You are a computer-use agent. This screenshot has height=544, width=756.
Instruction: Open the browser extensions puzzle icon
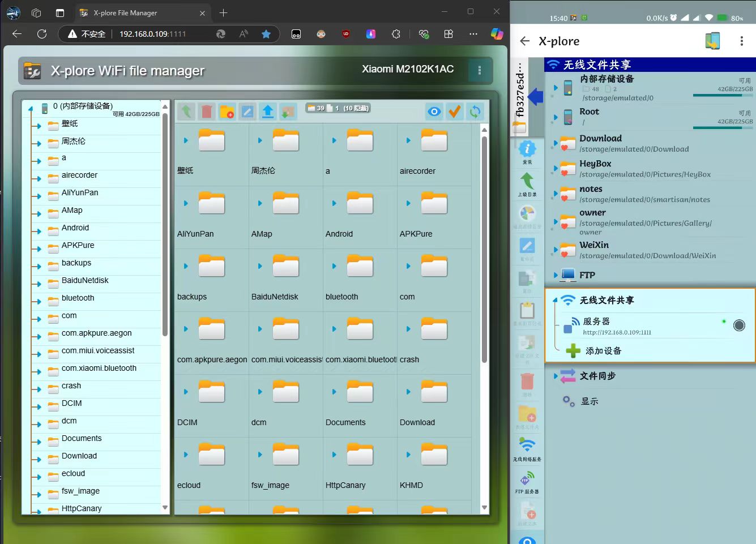396,34
